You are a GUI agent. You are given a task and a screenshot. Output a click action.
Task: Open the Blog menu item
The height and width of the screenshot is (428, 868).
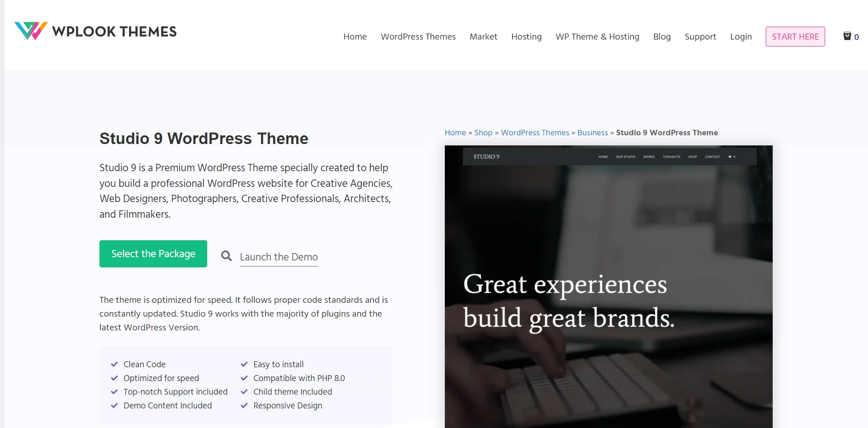[662, 36]
